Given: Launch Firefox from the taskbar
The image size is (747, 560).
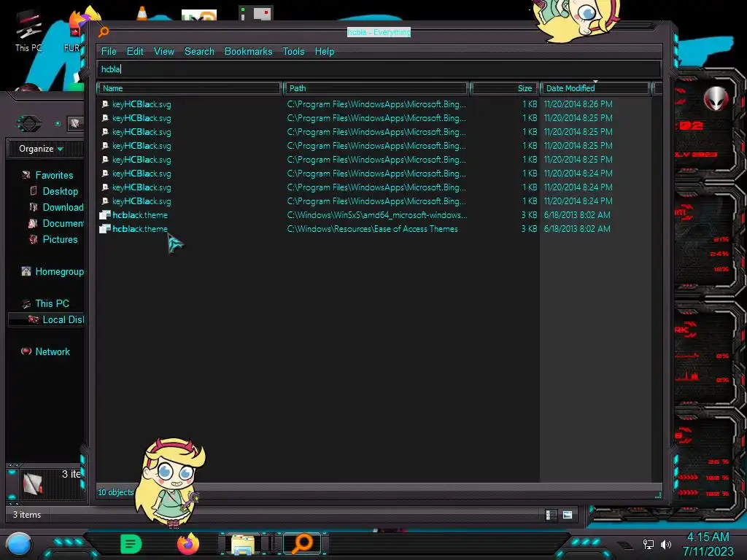Looking at the screenshot, I should [x=188, y=544].
